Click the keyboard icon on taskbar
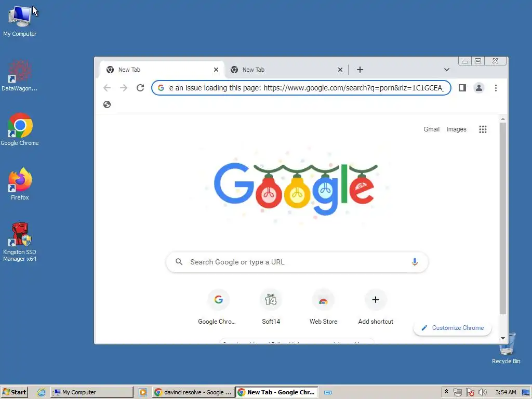The width and height of the screenshot is (532, 399). click(x=327, y=393)
